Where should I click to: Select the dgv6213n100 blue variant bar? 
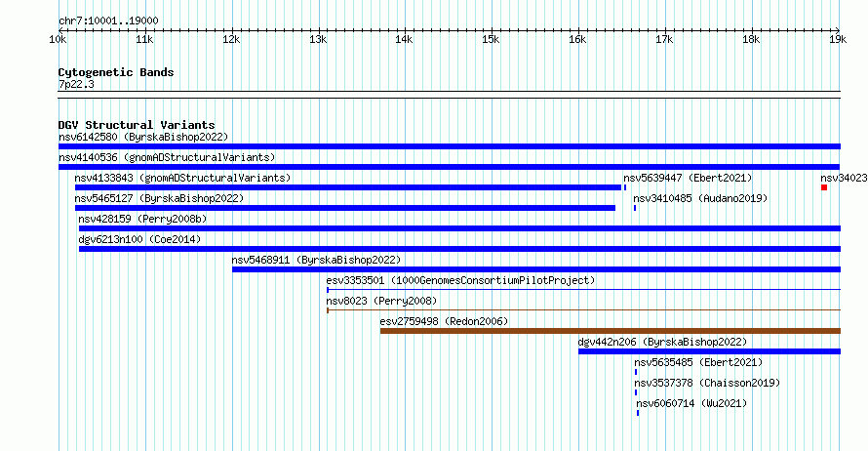459,249
